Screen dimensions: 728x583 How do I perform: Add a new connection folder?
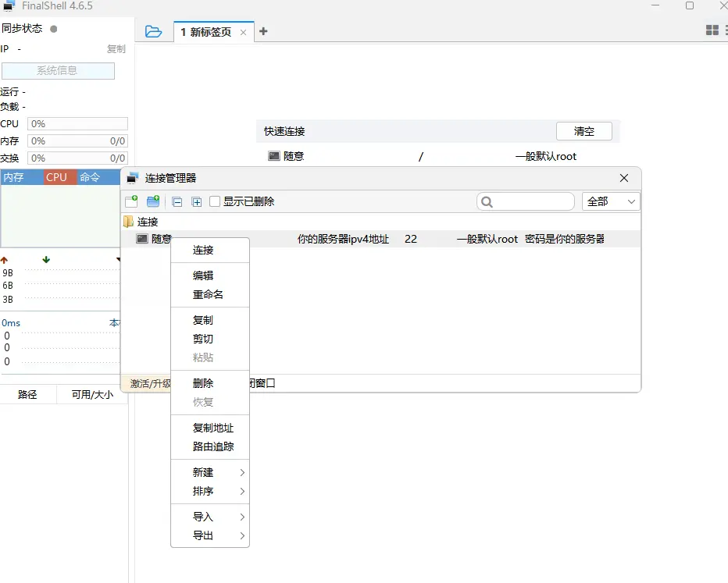click(153, 201)
